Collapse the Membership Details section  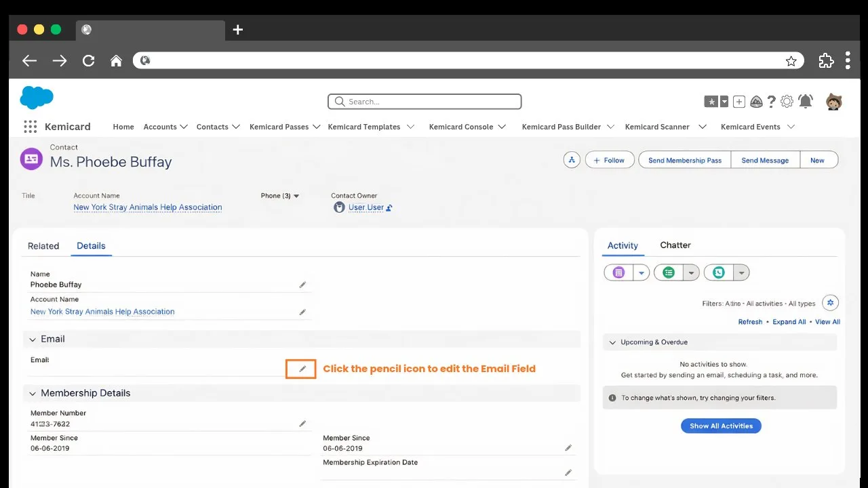33,393
